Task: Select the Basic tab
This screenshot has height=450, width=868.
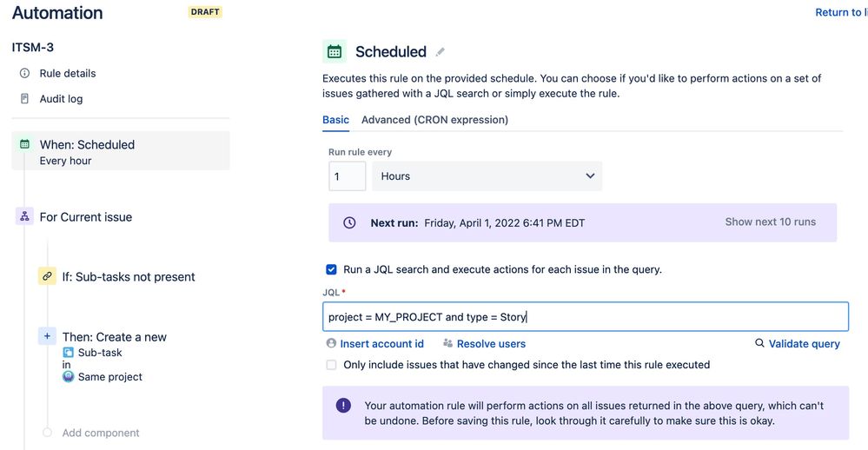Action: (x=335, y=120)
